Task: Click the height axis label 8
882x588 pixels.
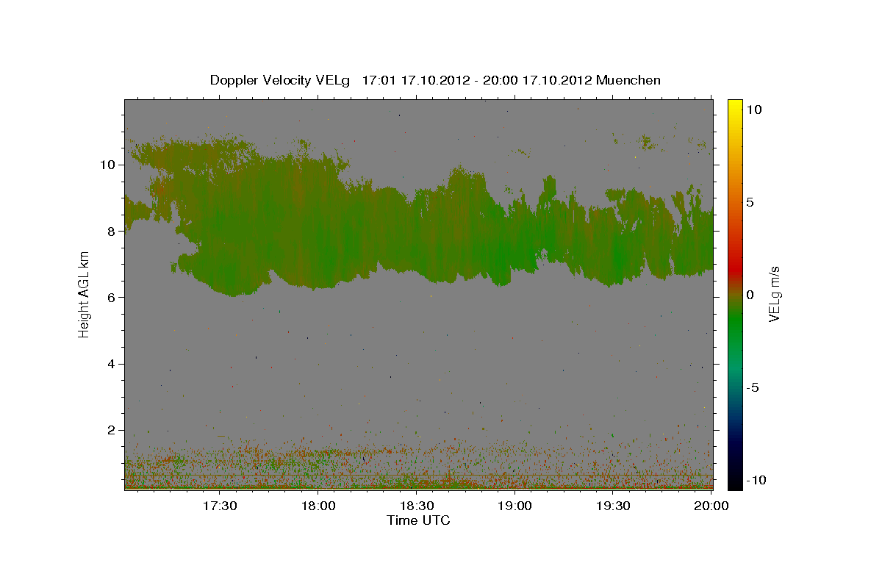Action: coord(112,231)
